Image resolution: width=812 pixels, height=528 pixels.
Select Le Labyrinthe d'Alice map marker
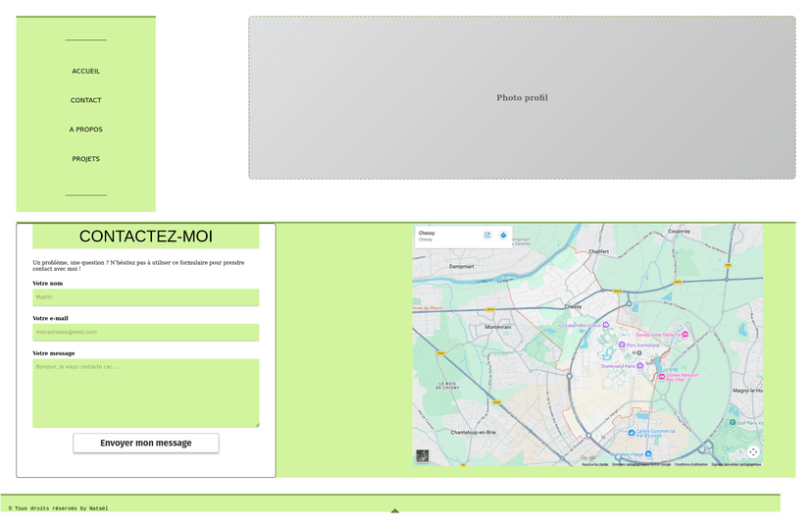click(605, 326)
